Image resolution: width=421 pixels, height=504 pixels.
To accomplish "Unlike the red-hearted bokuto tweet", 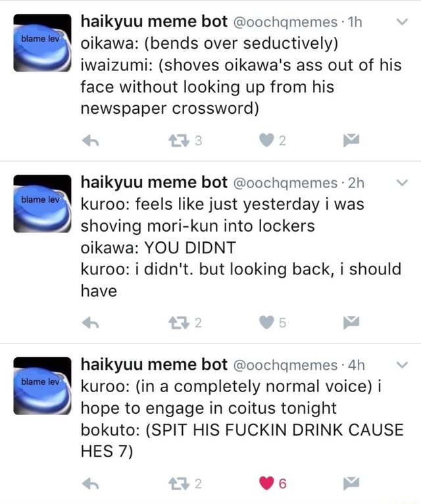I will pos(266,484).
